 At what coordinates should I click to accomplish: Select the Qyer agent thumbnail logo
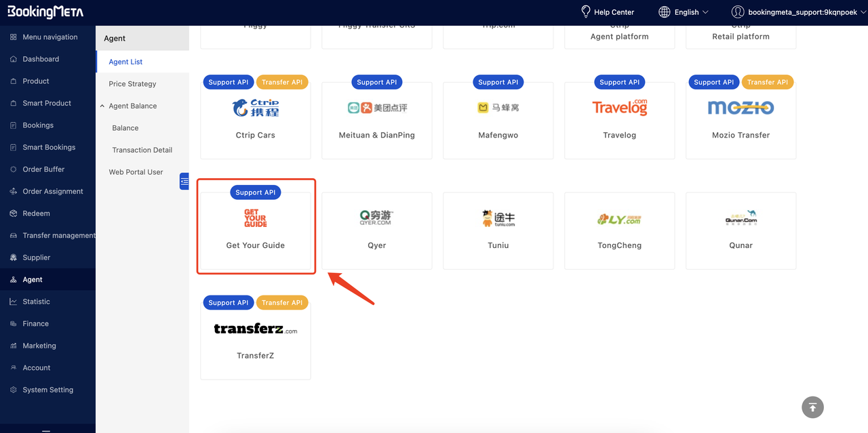(x=376, y=218)
